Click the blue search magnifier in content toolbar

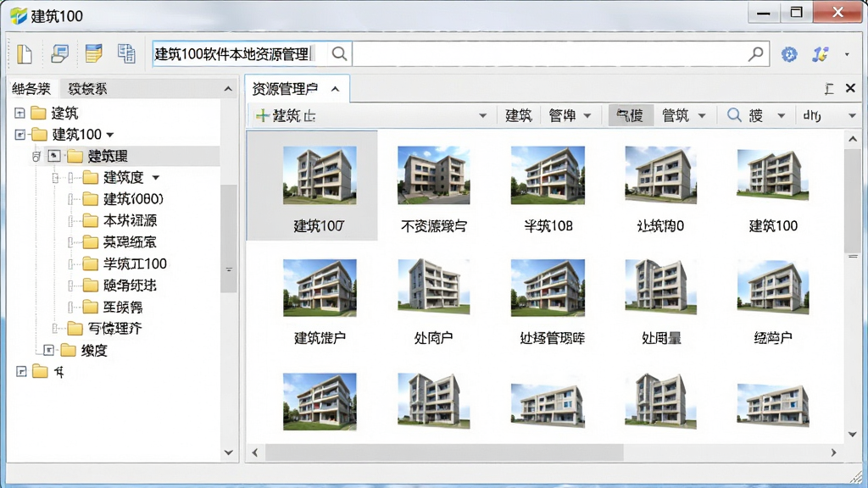(x=734, y=115)
